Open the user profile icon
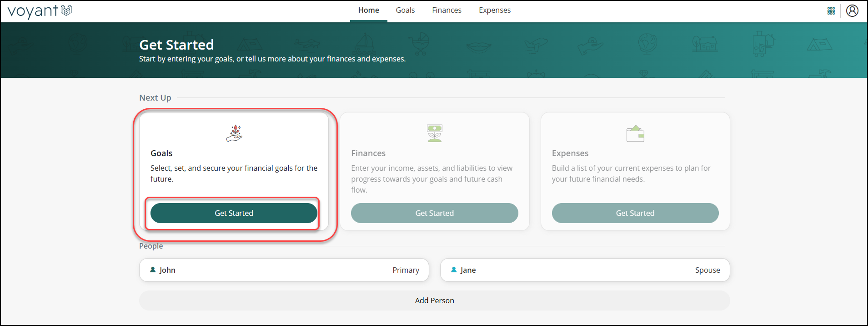868x326 pixels. (x=852, y=11)
